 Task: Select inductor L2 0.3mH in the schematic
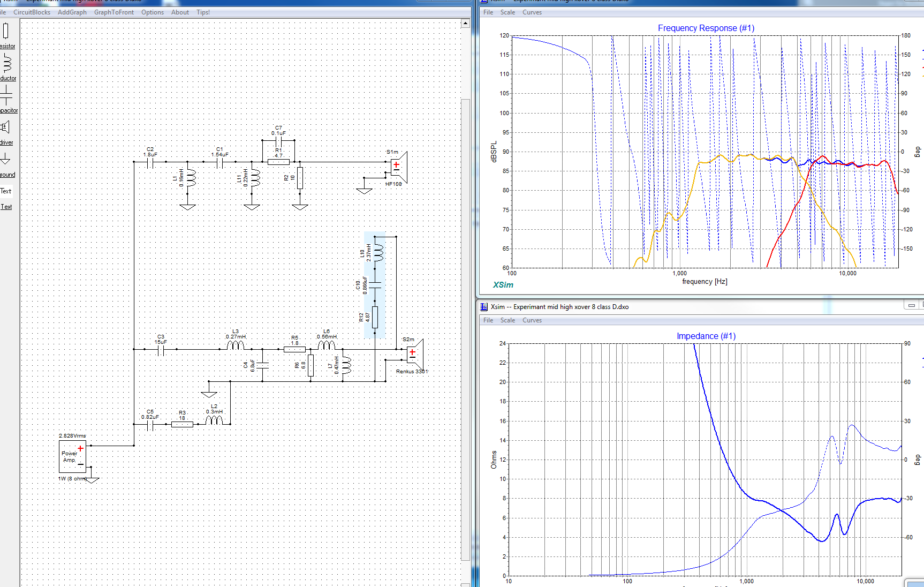(214, 420)
